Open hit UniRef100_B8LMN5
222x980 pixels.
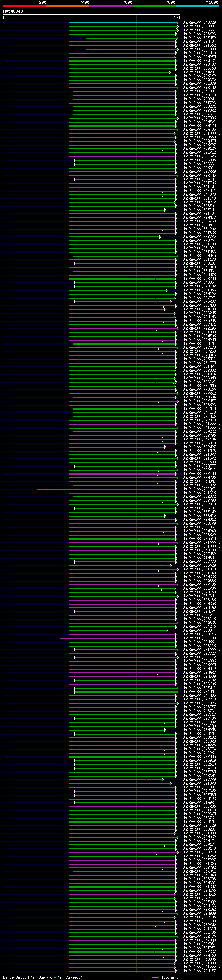click(199, 386)
